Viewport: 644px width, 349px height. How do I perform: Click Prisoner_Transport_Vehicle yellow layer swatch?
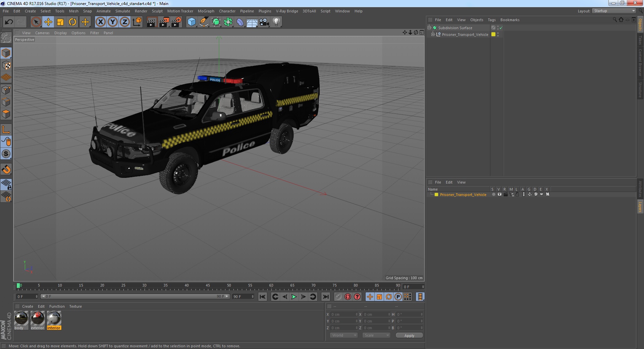point(493,34)
